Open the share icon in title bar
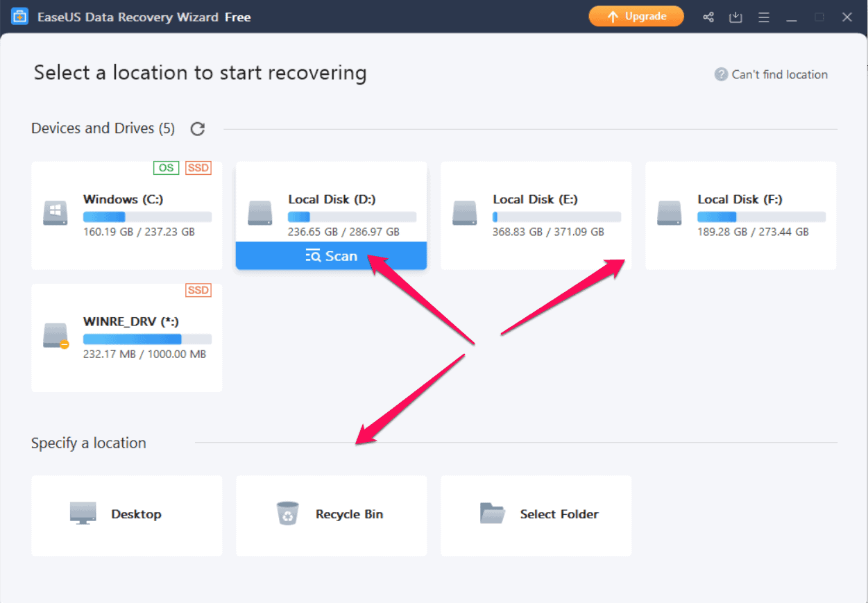Viewport: 868px width, 603px height. [x=708, y=17]
